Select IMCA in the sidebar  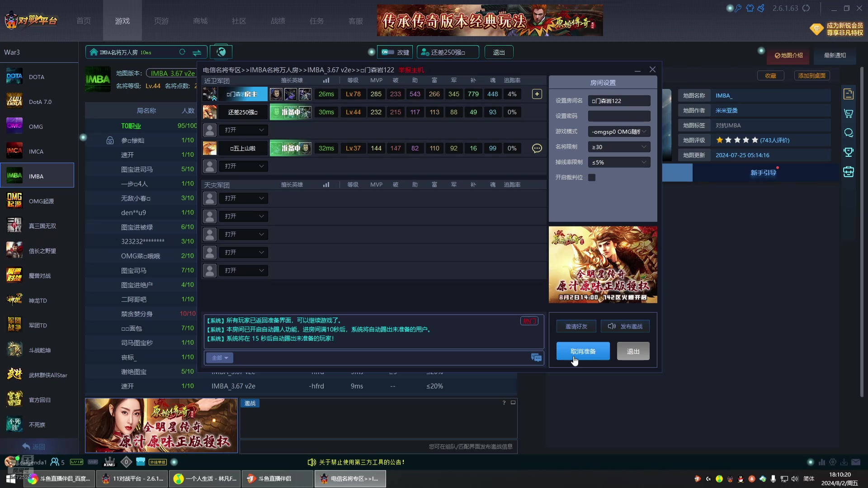click(x=37, y=151)
